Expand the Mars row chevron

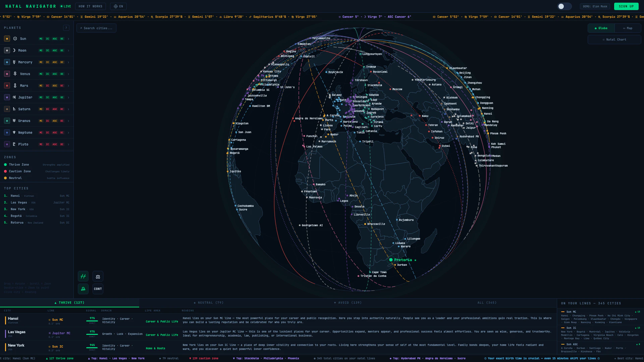pyautogui.click(x=68, y=86)
